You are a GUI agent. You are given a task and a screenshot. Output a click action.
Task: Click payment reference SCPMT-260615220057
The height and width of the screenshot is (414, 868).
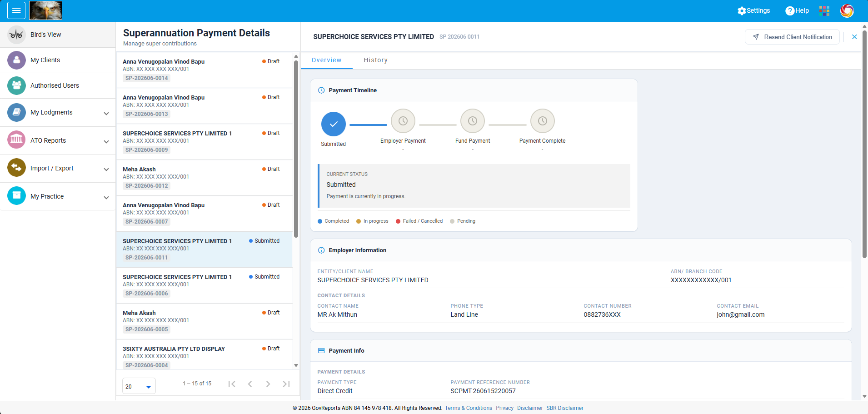(483, 391)
